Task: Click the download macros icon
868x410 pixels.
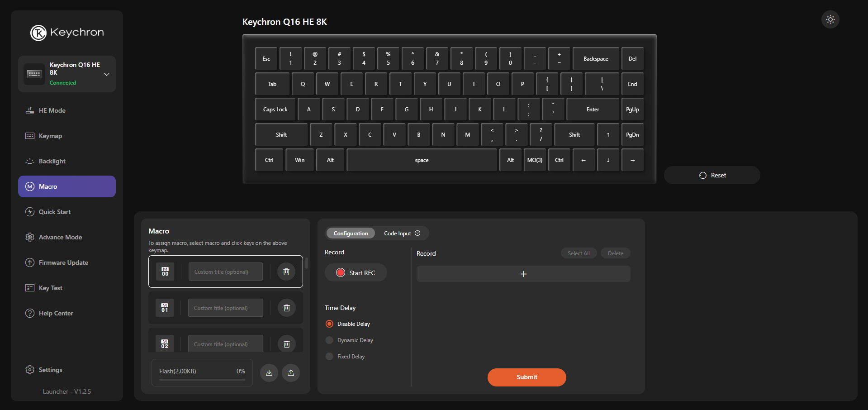Action: (x=269, y=373)
